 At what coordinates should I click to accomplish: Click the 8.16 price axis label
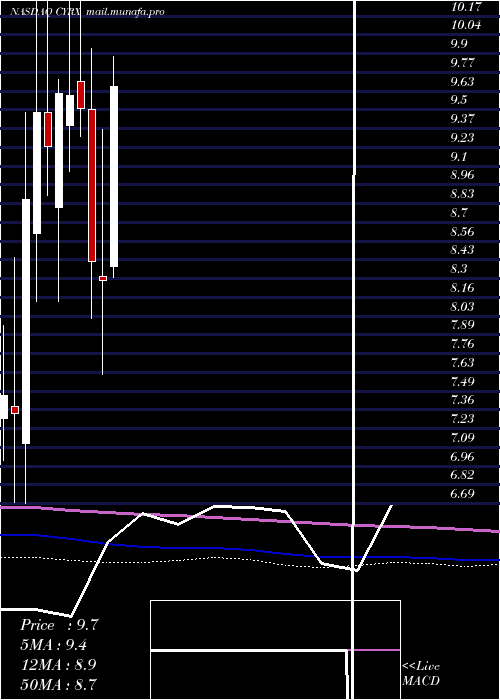point(462,288)
